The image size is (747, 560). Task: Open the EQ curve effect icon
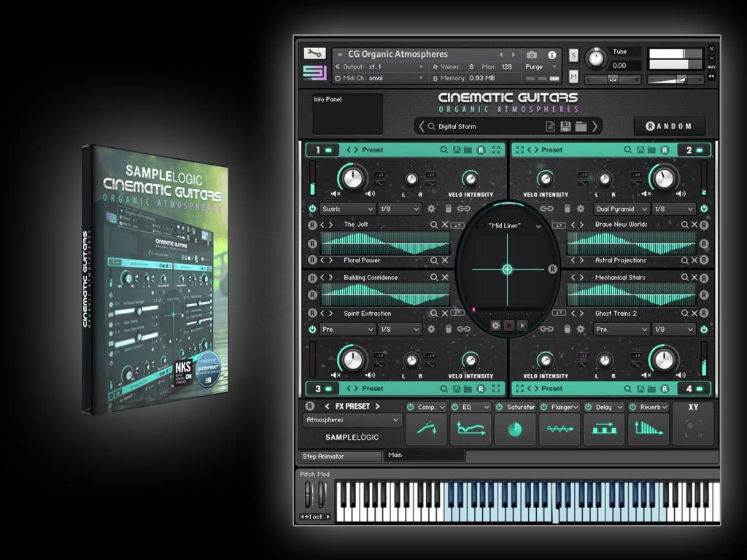[x=471, y=429]
